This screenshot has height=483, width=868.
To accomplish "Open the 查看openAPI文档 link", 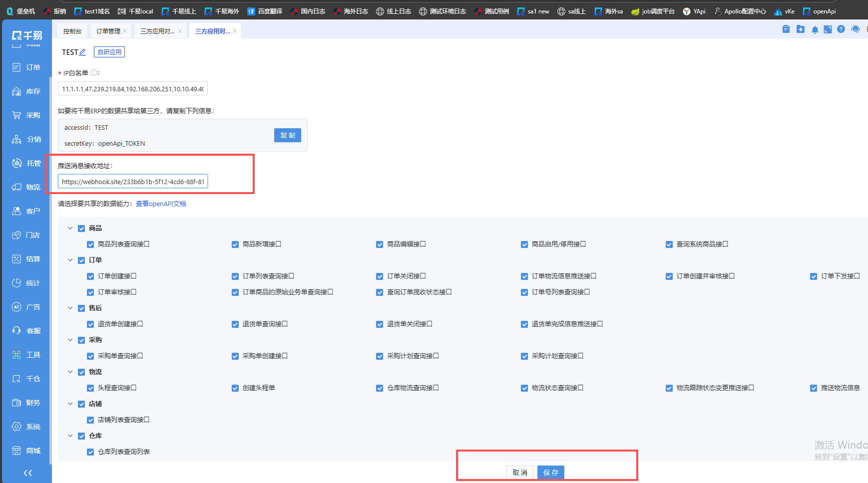I will 161,204.
